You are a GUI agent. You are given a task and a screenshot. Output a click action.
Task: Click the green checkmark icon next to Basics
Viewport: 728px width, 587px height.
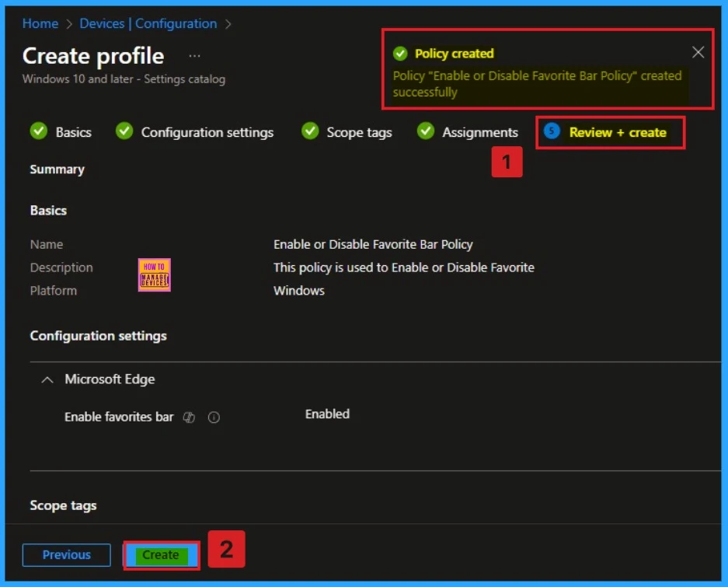pyautogui.click(x=39, y=131)
